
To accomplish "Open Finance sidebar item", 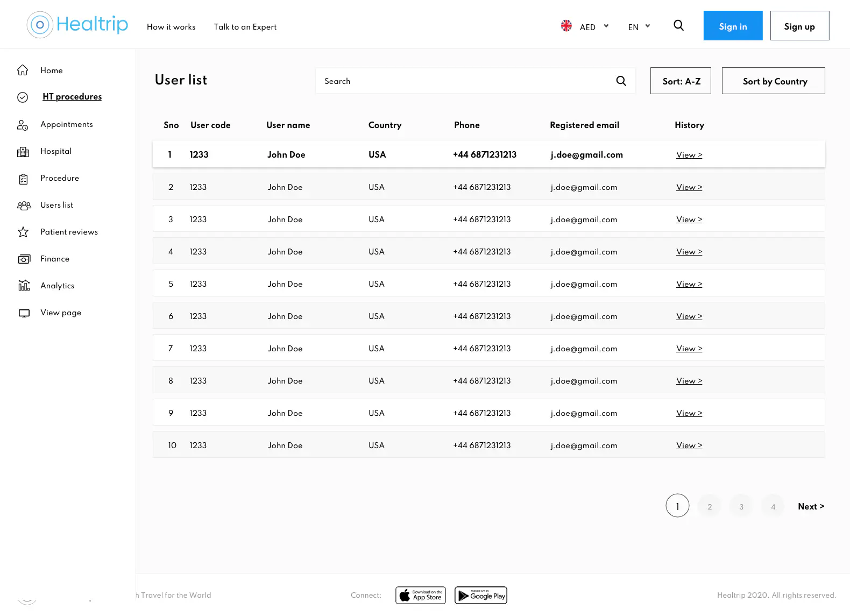I will (55, 259).
